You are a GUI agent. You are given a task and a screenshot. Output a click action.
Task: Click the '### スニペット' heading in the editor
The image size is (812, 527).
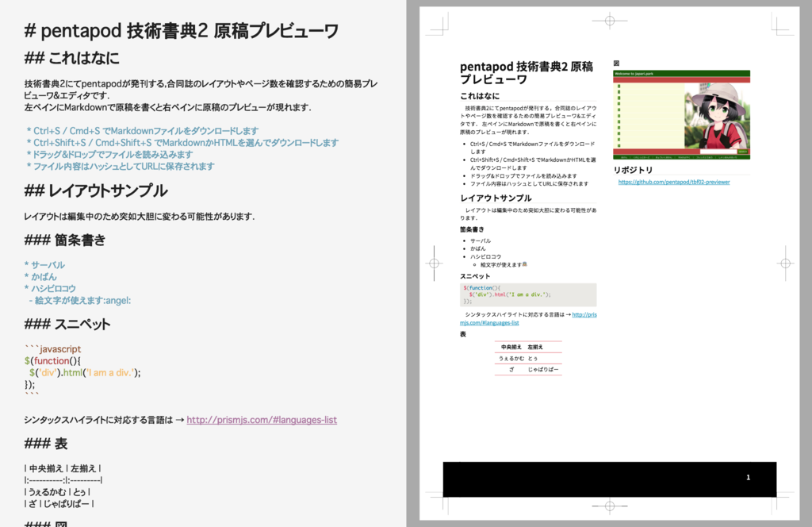pos(67,324)
